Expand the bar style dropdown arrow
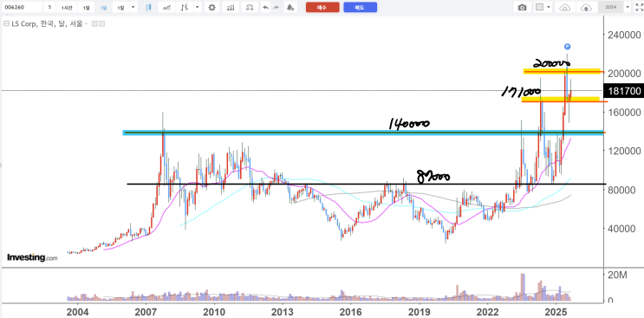The image size is (644, 318). point(198,8)
